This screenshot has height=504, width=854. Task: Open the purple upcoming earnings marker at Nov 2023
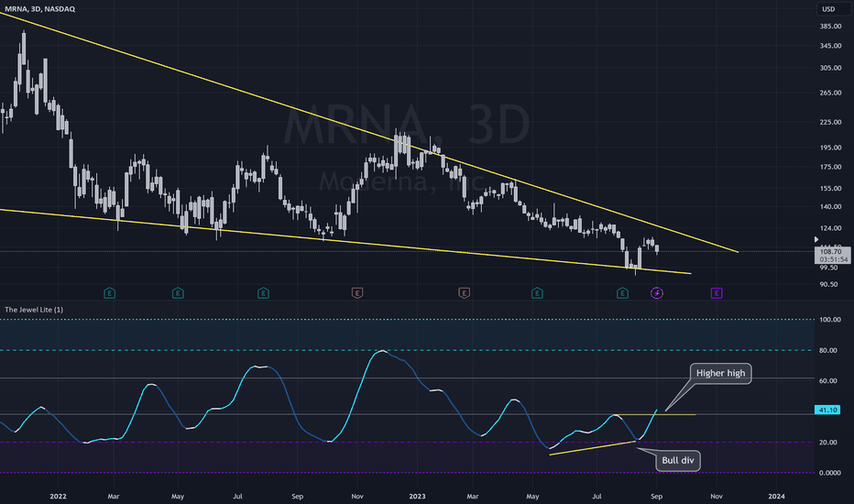[x=717, y=293]
